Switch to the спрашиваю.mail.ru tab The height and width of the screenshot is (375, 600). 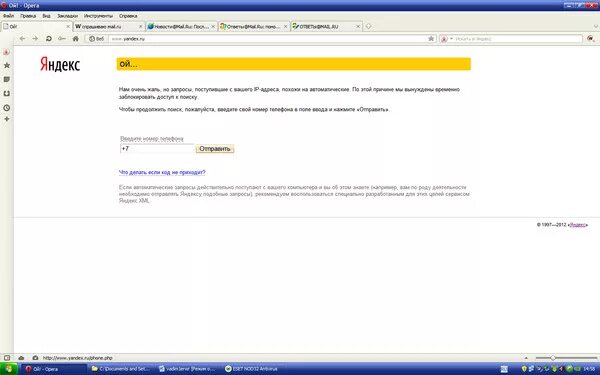click(x=108, y=26)
